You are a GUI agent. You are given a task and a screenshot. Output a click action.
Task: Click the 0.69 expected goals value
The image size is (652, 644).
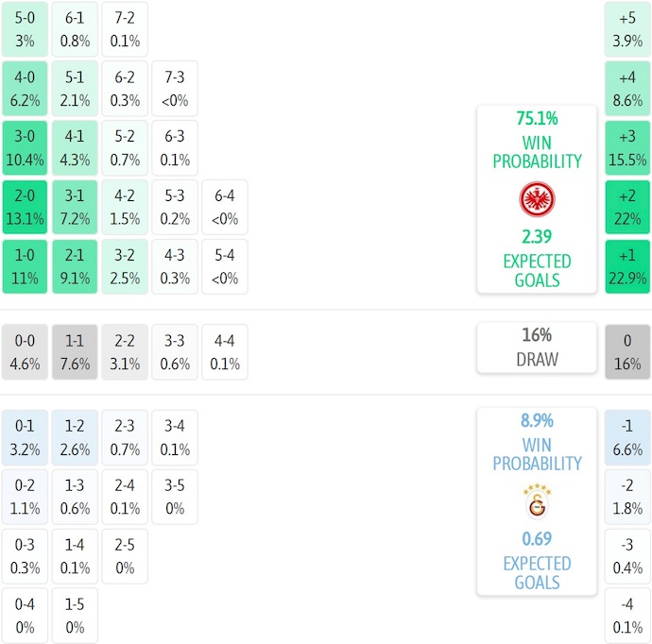pyautogui.click(x=537, y=539)
